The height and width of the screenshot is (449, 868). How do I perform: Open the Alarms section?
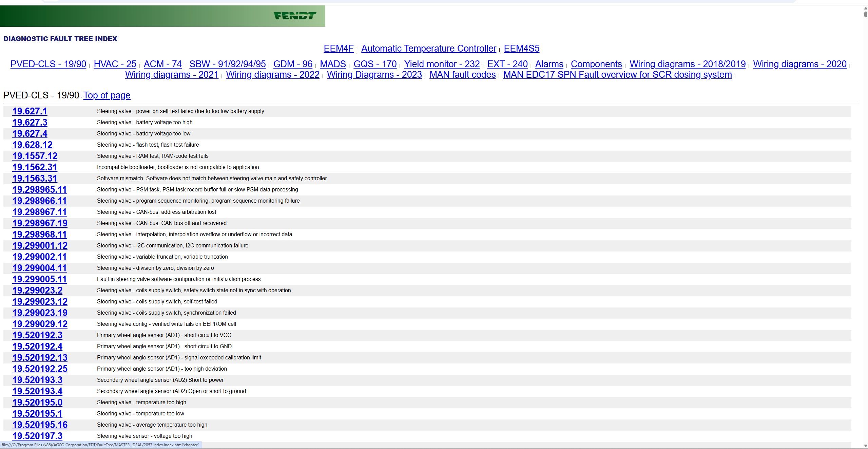(x=548, y=64)
